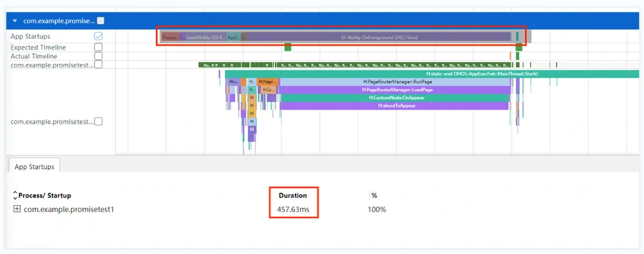Select the MainThread::Start() trace slice
This screenshot has height=254, width=644.
[x=432, y=74]
